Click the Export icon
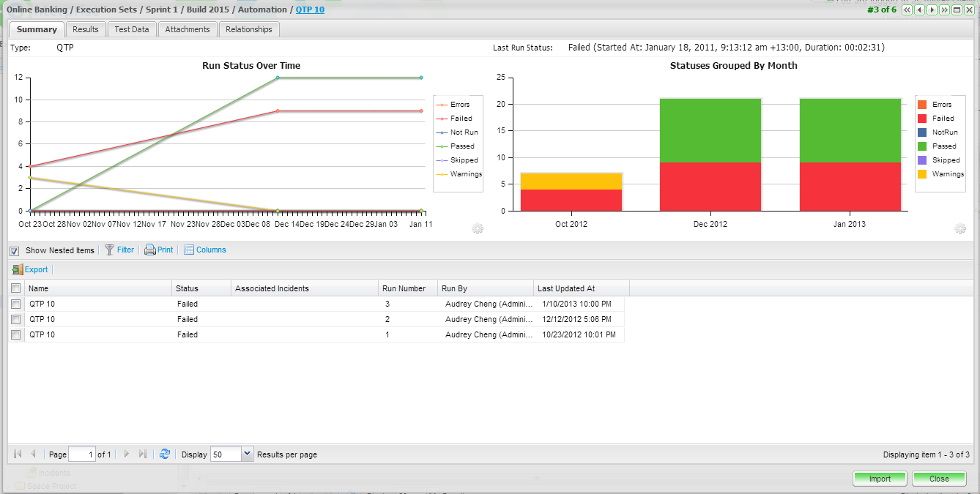The image size is (980, 494). click(x=18, y=270)
